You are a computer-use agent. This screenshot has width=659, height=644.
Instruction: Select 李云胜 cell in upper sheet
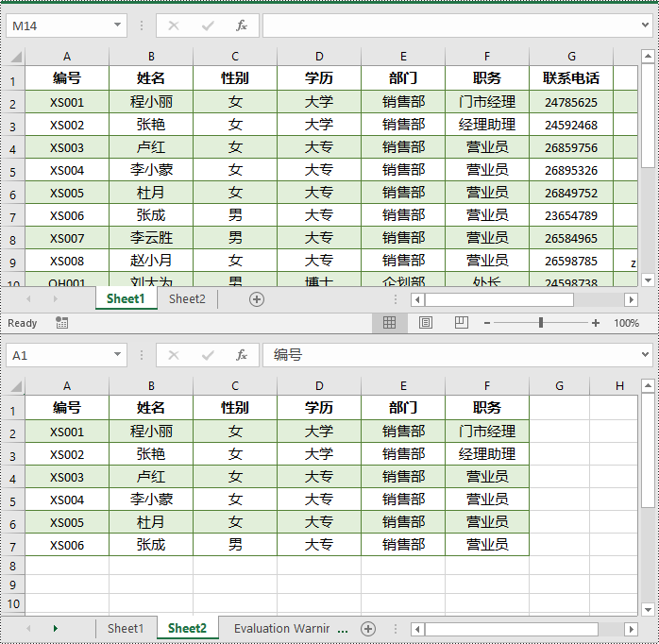pyautogui.click(x=151, y=238)
